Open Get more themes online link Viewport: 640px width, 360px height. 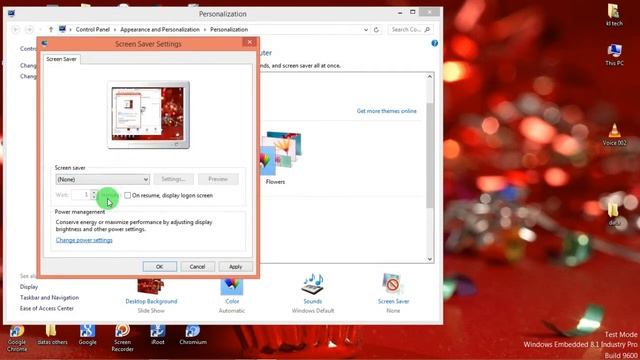tap(387, 111)
